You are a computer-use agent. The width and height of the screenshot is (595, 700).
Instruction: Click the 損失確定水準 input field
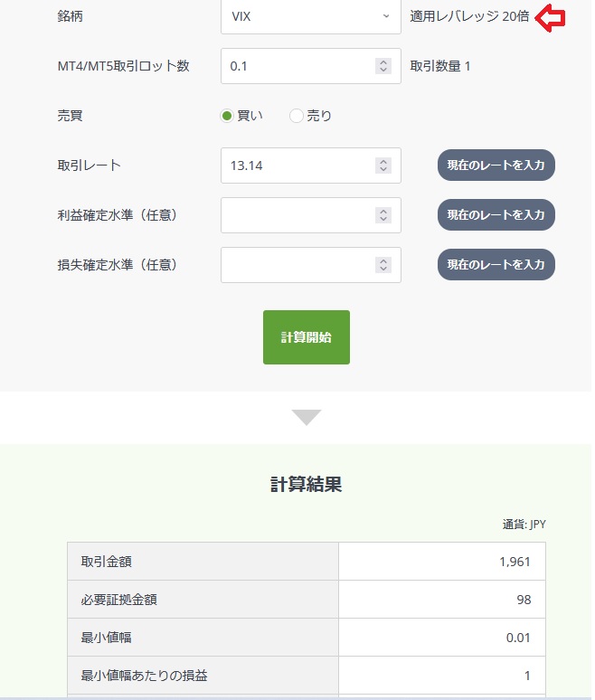(297, 265)
